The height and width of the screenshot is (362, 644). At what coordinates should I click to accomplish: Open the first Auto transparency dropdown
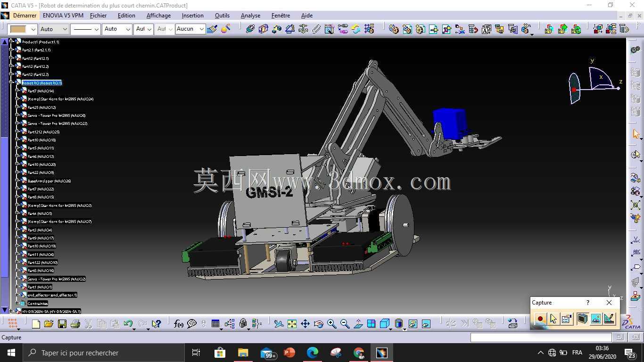pyautogui.click(x=54, y=29)
